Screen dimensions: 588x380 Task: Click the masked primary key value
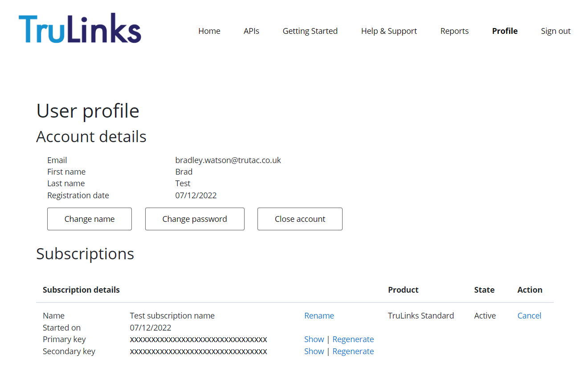click(198, 339)
